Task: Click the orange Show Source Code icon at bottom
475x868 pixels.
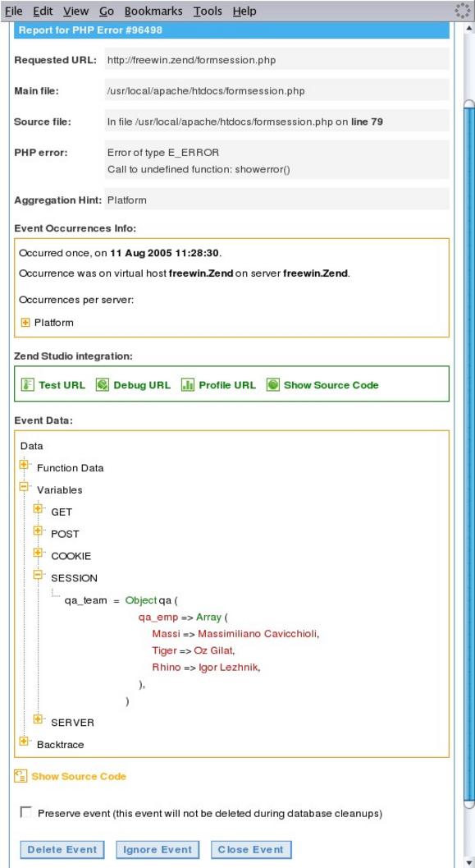Action: pos(21,775)
